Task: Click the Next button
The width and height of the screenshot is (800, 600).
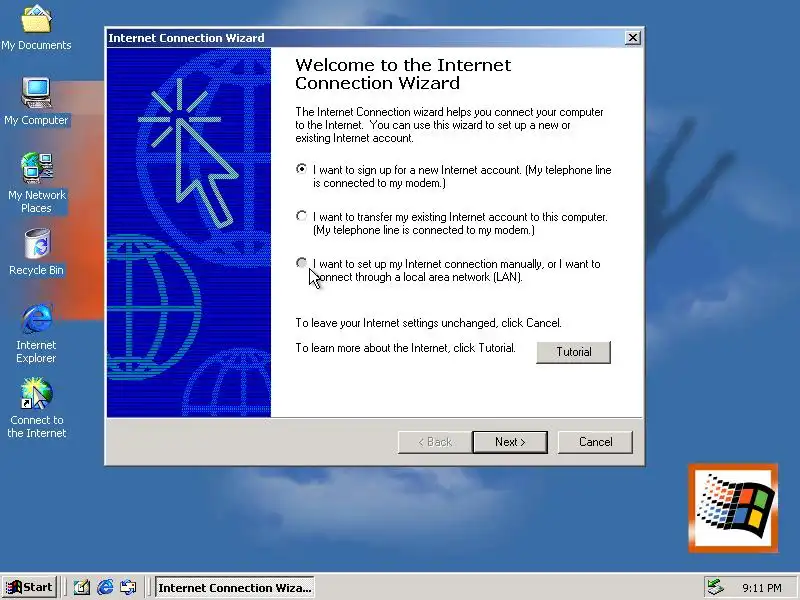Action: click(x=510, y=442)
